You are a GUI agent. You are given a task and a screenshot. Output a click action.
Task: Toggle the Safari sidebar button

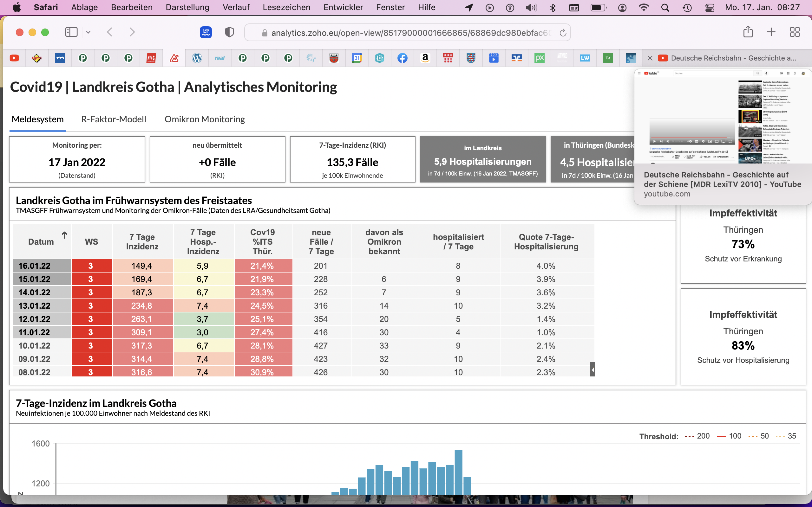pos(71,32)
